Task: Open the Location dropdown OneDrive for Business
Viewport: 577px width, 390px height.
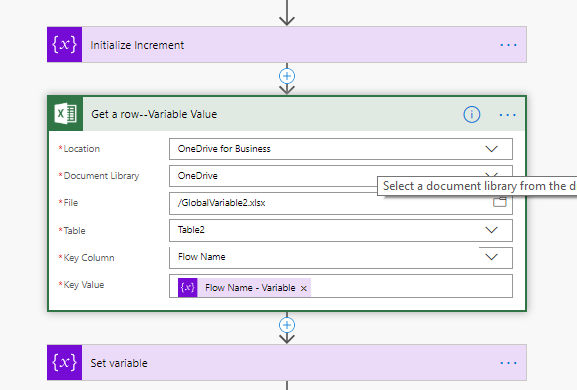Action: pos(341,149)
